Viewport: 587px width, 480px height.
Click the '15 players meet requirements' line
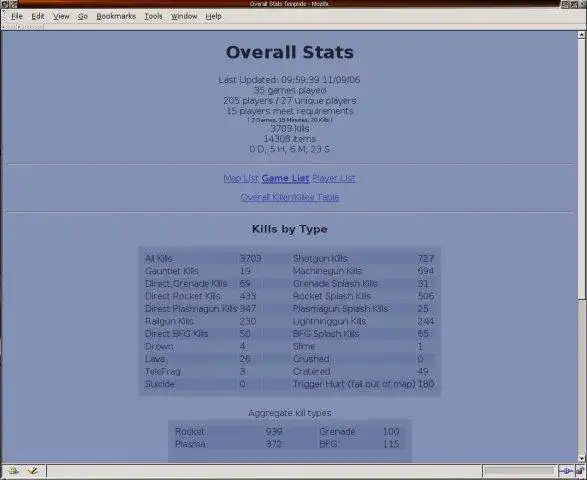click(x=290, y=111)
